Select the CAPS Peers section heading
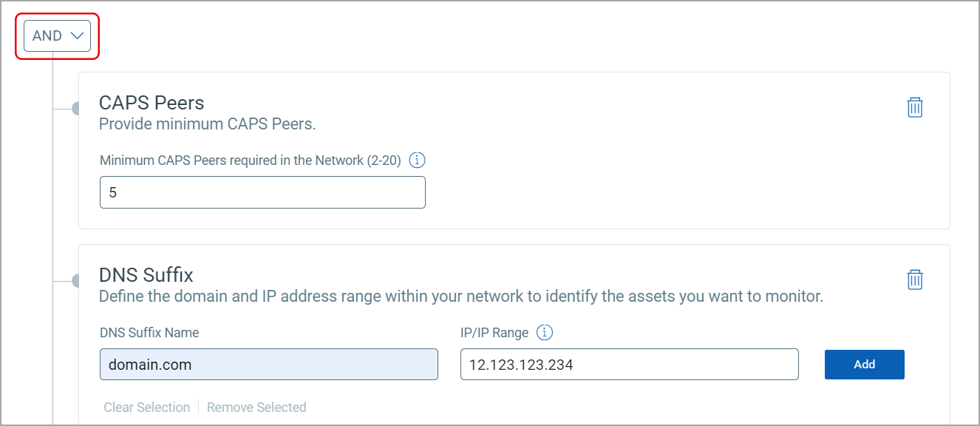 pos(152,103)
